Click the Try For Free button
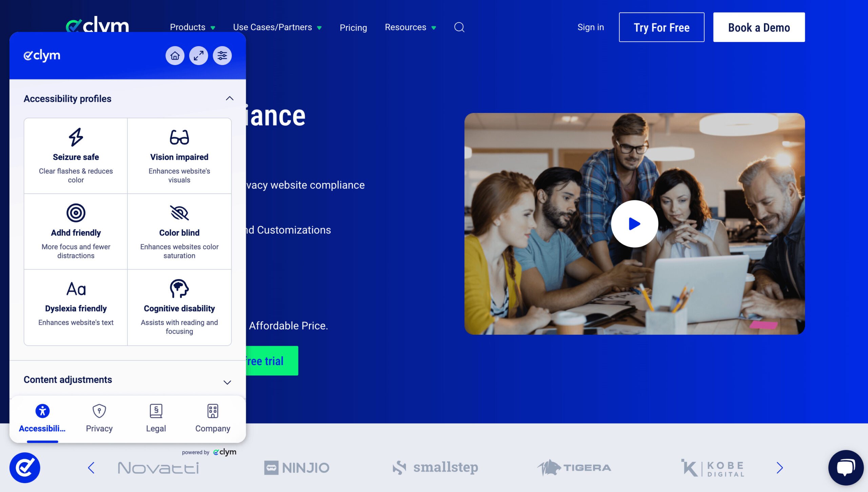868x492 pixels. (661, 27)
